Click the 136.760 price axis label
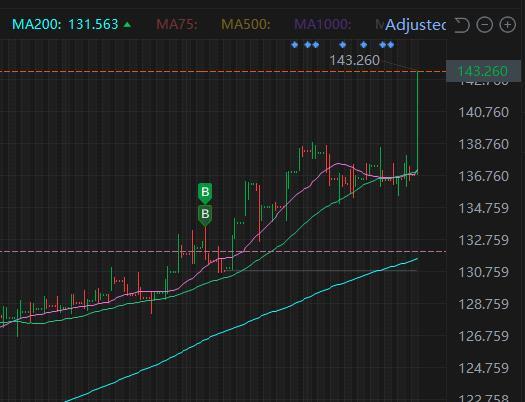The height and width of the screenshot is (402, 525). [x=483, y=176]
